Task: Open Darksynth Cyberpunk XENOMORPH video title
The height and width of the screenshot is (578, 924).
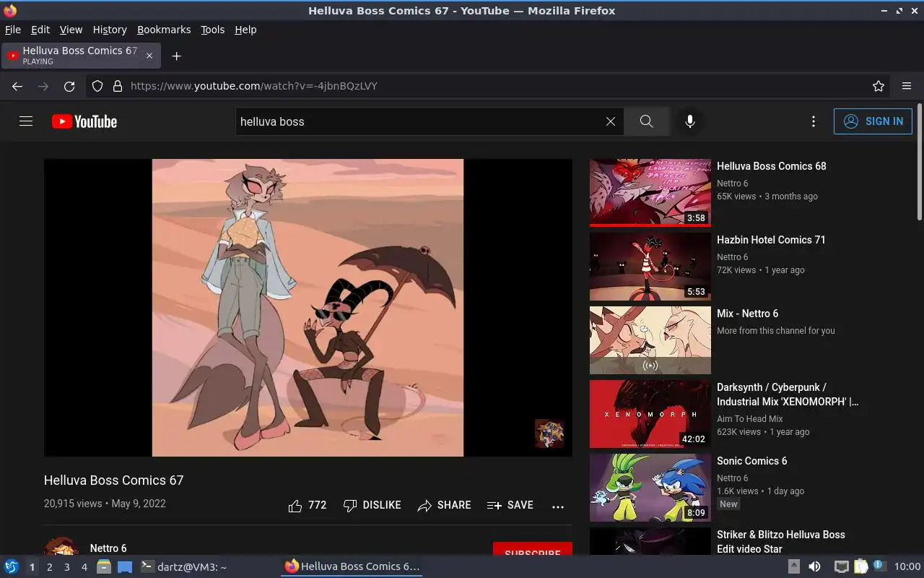Action: (x=788, y=394)
